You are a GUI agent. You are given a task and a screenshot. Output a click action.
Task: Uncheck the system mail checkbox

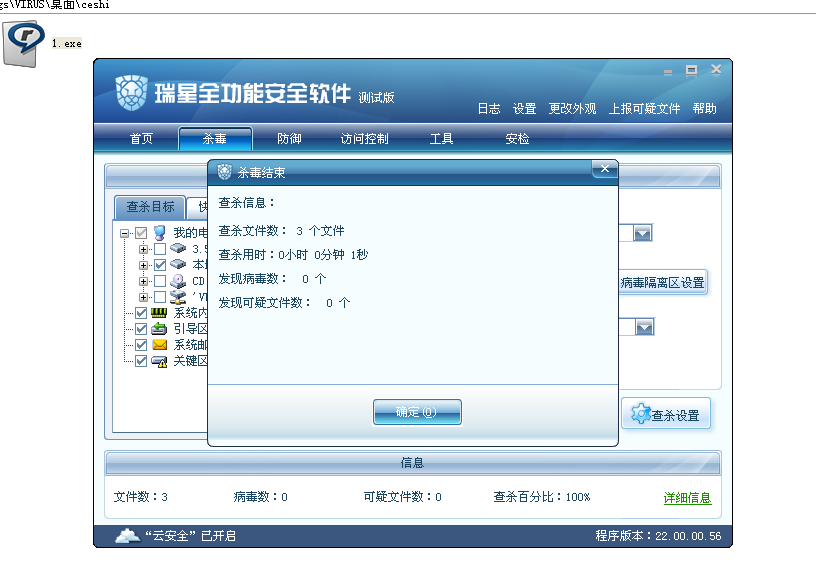(141, 345)
